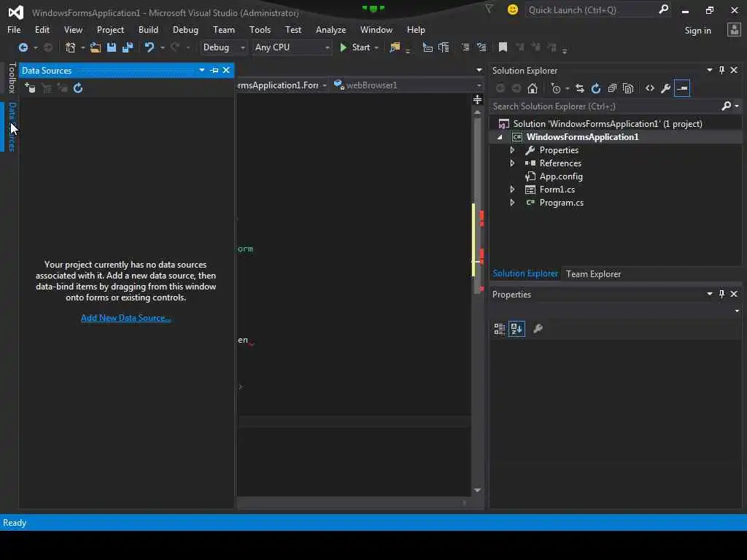Open the dropdown arrow next to Start
This screenshot has width=747, height=560.
click(x=376, y=47)
